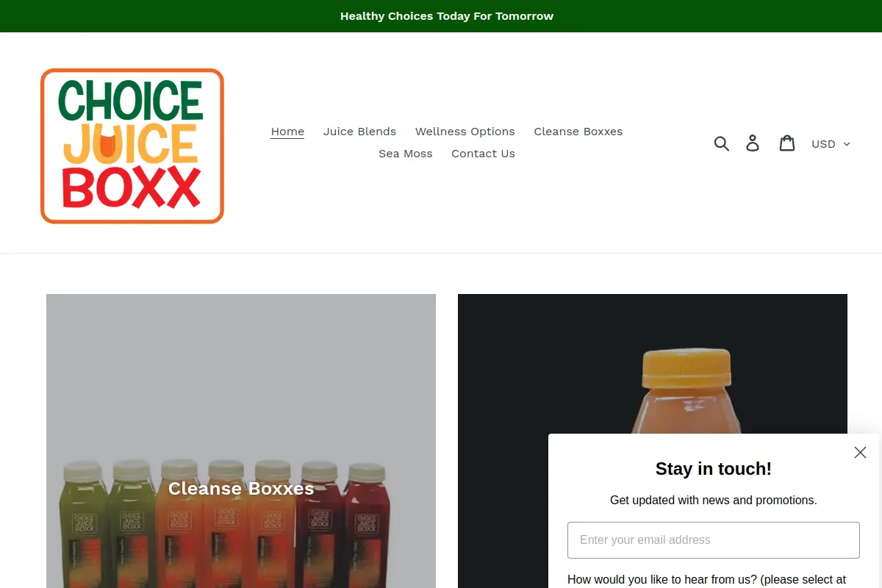Click the email address input field
The height and width of the screenshot is (588, 882).
click(x=714, y=540)
